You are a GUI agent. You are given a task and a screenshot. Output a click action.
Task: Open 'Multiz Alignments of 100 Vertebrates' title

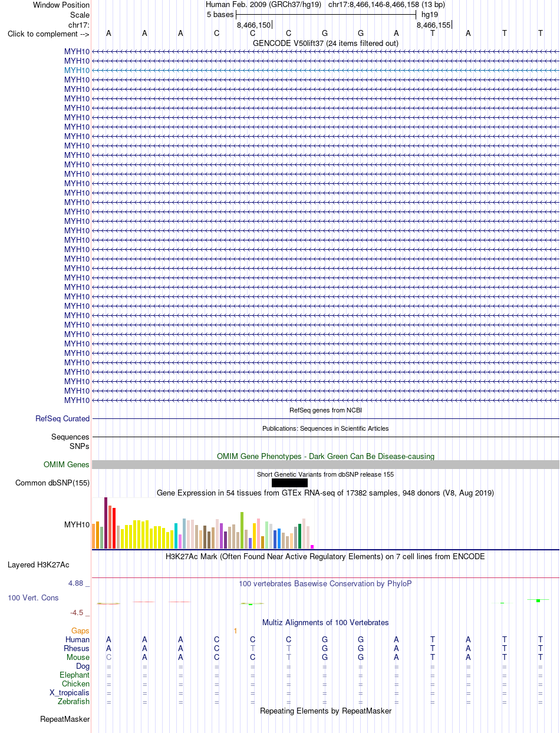(325, 623)
